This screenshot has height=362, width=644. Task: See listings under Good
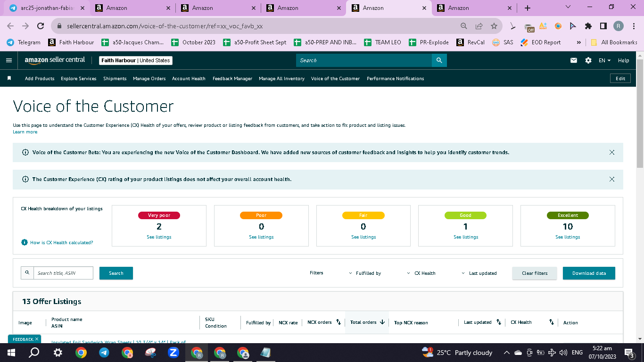coord(466,237)
